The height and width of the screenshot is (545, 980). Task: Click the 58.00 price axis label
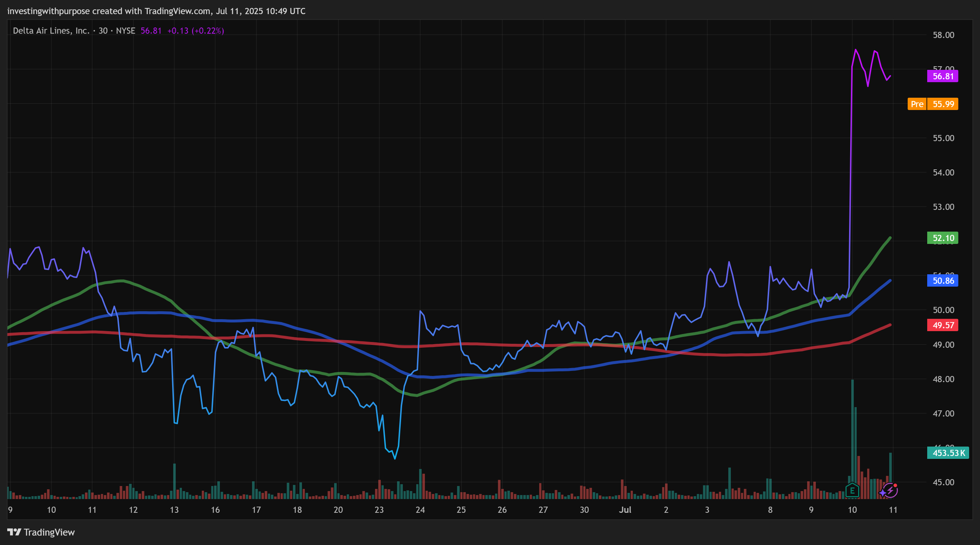click(x=943, y=35)
